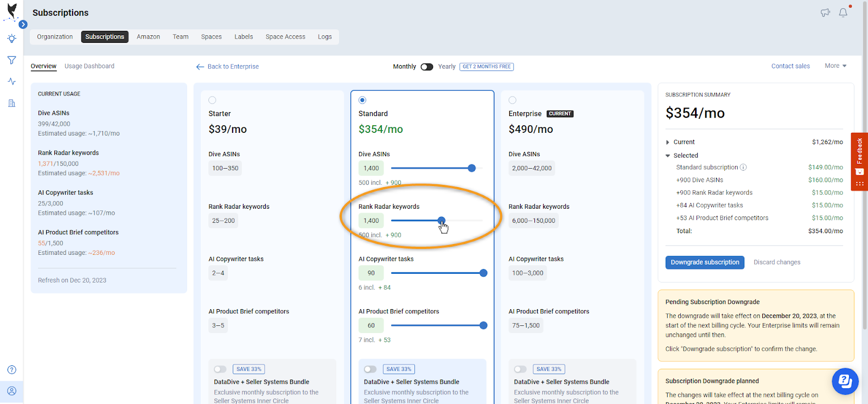Viewport: 868px width, 404px height.
Task: Expand the sidebar with the blue arrow
Action: click(x=23, y=24)
